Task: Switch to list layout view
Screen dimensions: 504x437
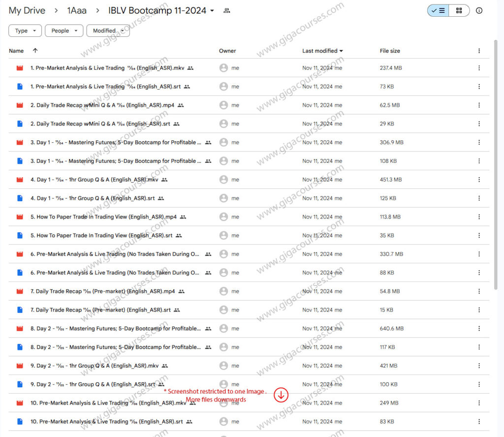Action: click(438, 10)
